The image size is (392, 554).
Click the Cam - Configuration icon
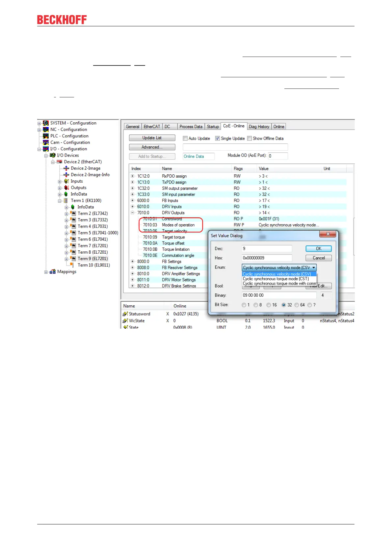(46, 142)
